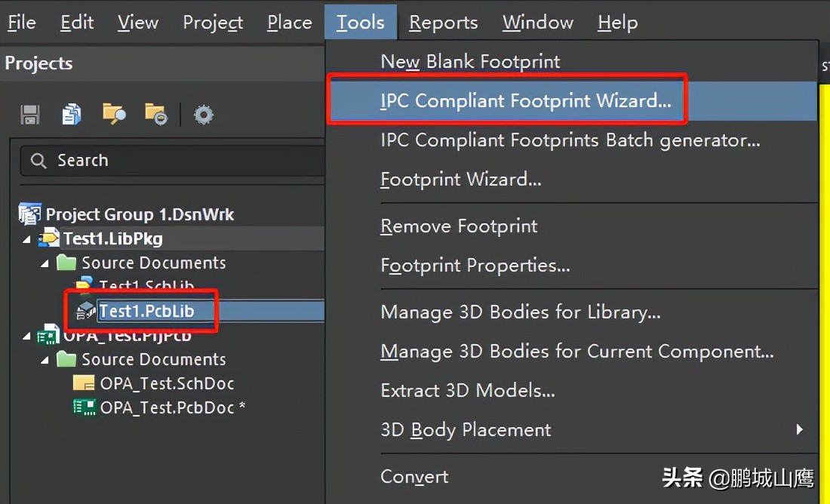Screen dimensions: 830x504
Task: Collapse the Test1.LibPkg project node
Action: [x=26, y=240]
